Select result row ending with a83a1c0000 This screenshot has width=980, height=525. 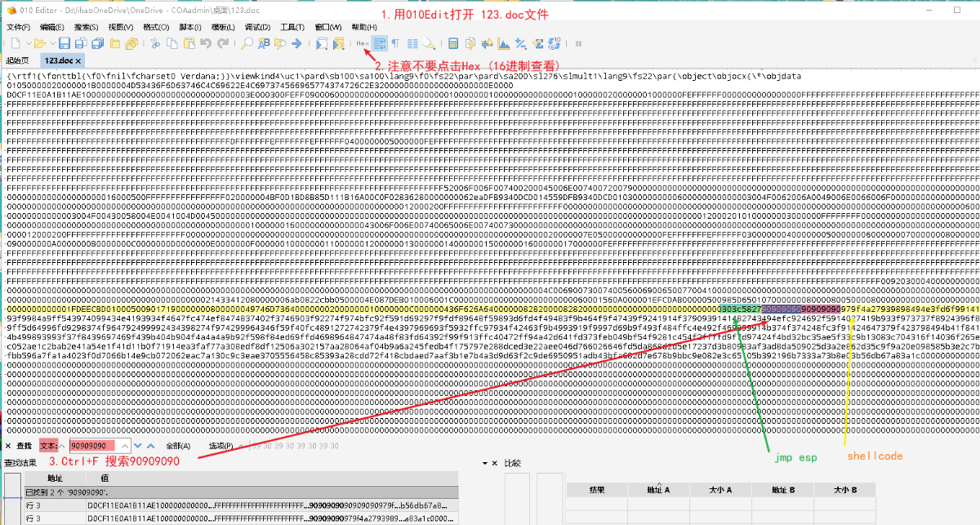(x=240, y=518)
